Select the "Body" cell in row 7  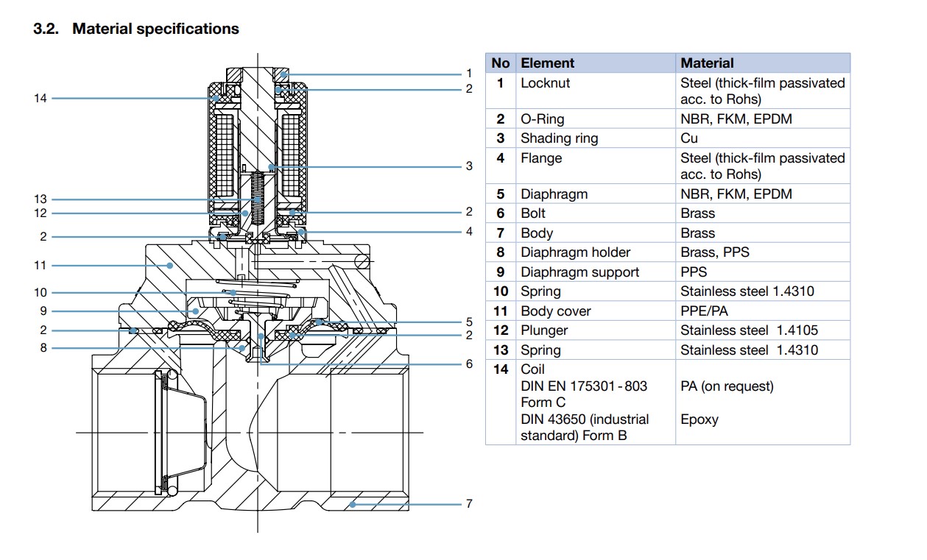tap(537, 233)
